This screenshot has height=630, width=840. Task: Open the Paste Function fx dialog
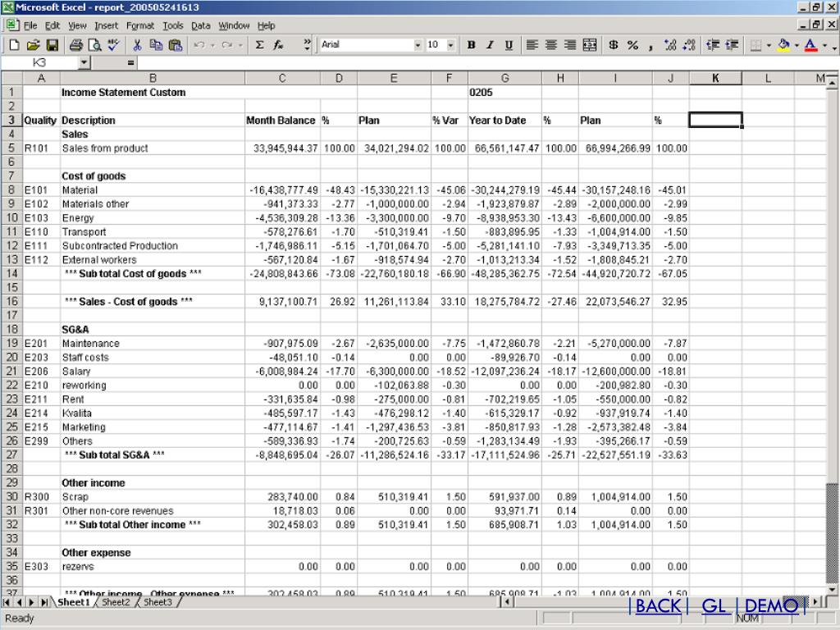(278, 45)
